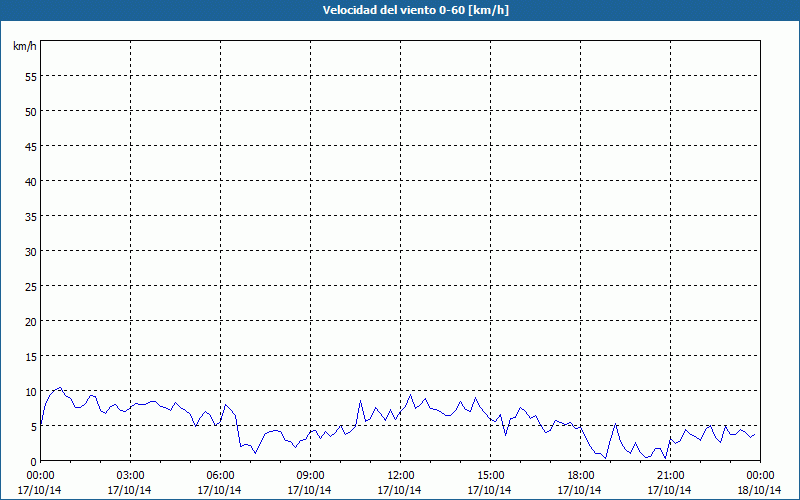Click the chart title 'Velocidad del viento 0-60 [km/h]'
Screen dimensions: 800x500
click(400, 10)
